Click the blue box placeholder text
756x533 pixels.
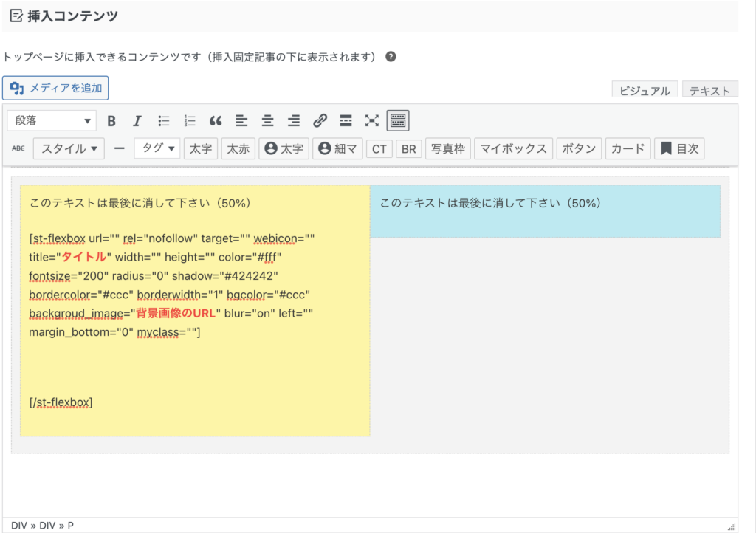(x=490, y=203)
